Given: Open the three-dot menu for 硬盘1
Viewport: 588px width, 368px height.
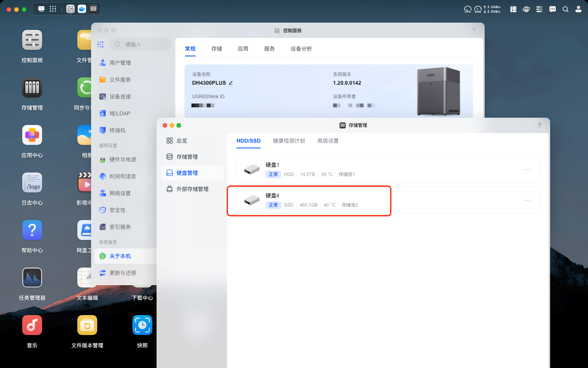Looking at the screenshot, I should (527, 169).
